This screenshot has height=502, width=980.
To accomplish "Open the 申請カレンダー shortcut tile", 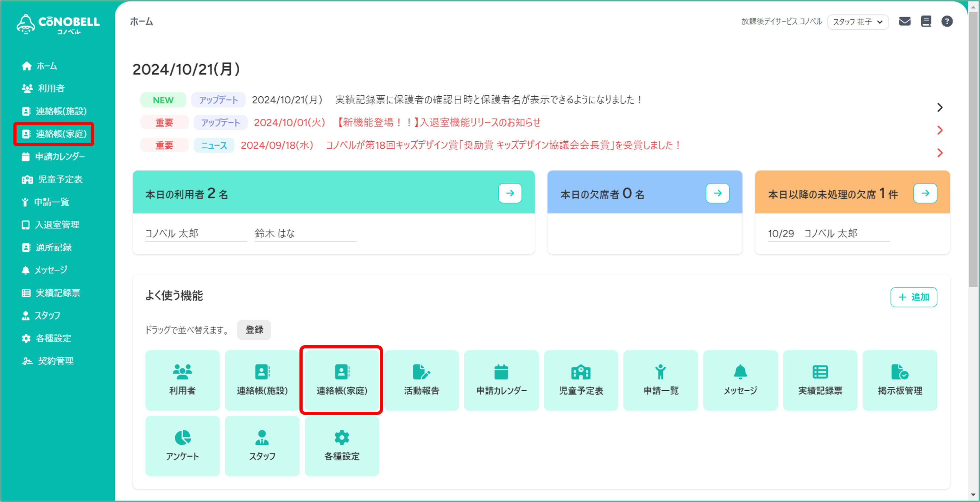I will [501, 380].
